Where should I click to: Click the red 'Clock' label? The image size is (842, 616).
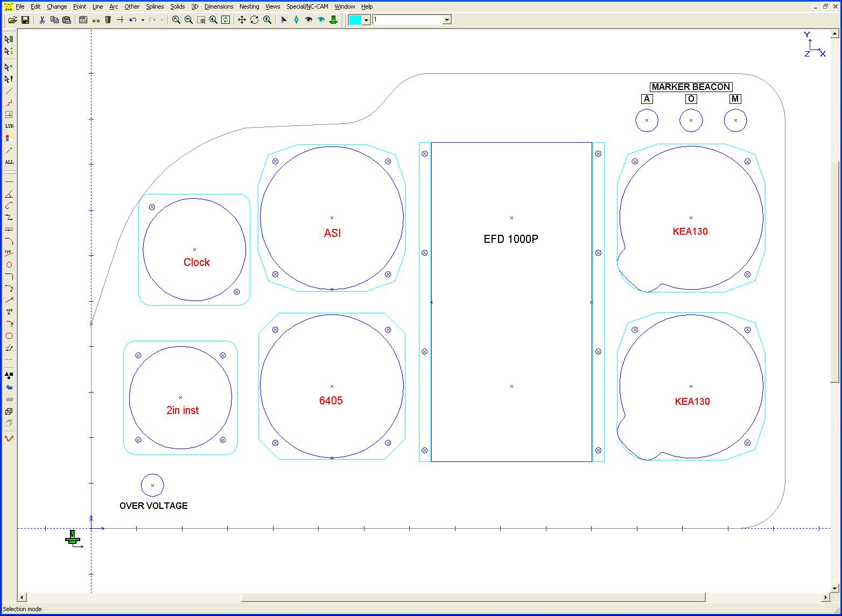click(197, 262)
